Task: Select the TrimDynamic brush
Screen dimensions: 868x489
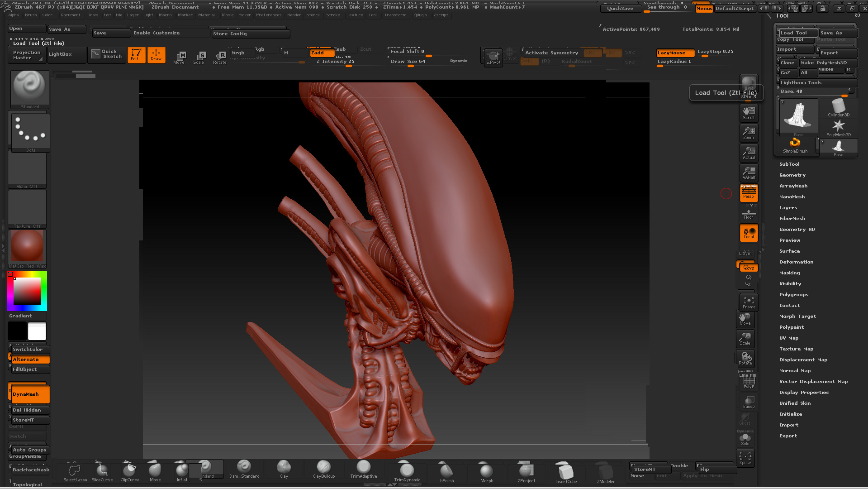Action: (x=407, y=471)
